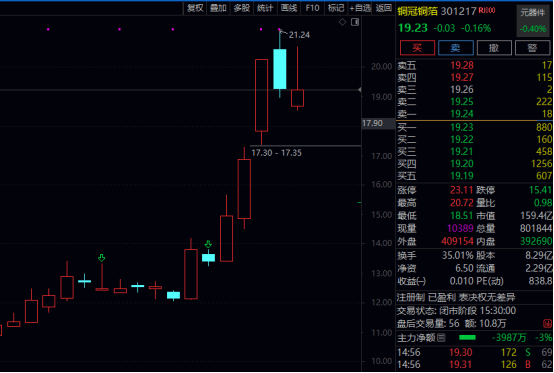Toggle the side panel layout icon

tap(355, 22)
